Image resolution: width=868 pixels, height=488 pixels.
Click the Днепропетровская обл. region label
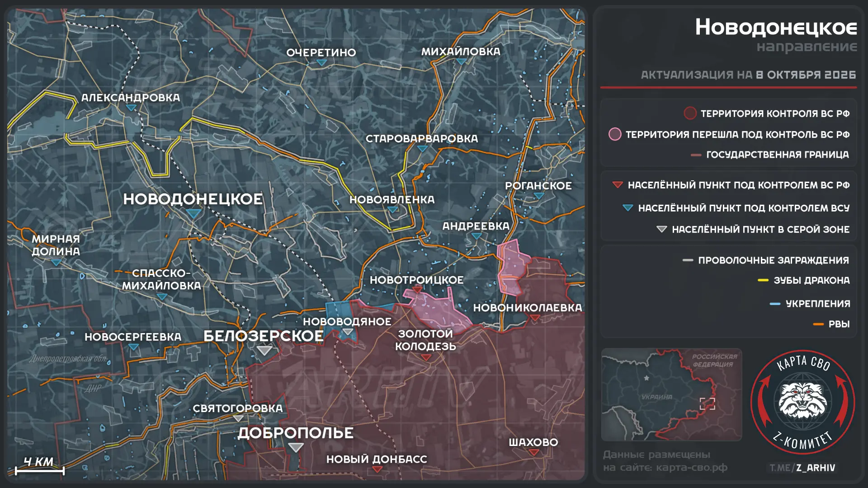point(69,359)
